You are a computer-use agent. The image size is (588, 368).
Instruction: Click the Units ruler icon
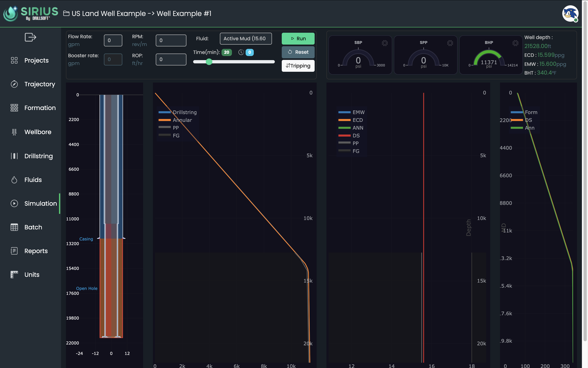(14, 275)
